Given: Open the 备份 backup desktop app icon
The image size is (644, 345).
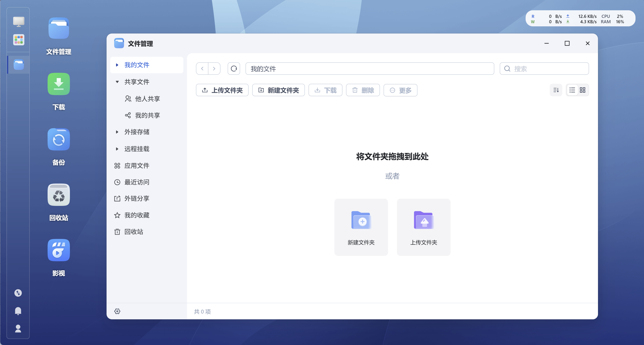Looking at the screenshot, I should (59, 140).
